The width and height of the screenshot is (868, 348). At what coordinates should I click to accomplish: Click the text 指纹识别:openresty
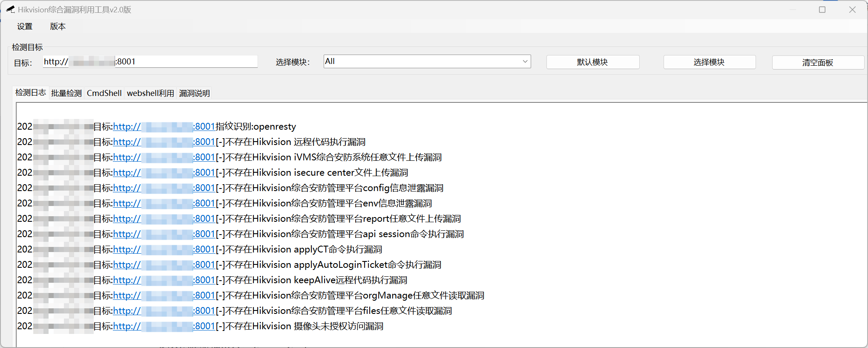pyautogui.click(x=256, y=127)
